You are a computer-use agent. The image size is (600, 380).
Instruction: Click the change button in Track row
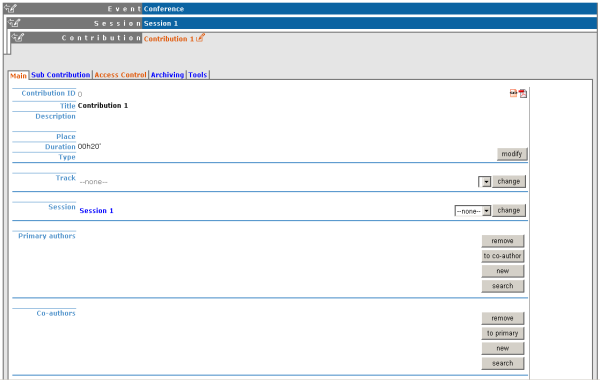pyautogui.click(x=509, y=181)
